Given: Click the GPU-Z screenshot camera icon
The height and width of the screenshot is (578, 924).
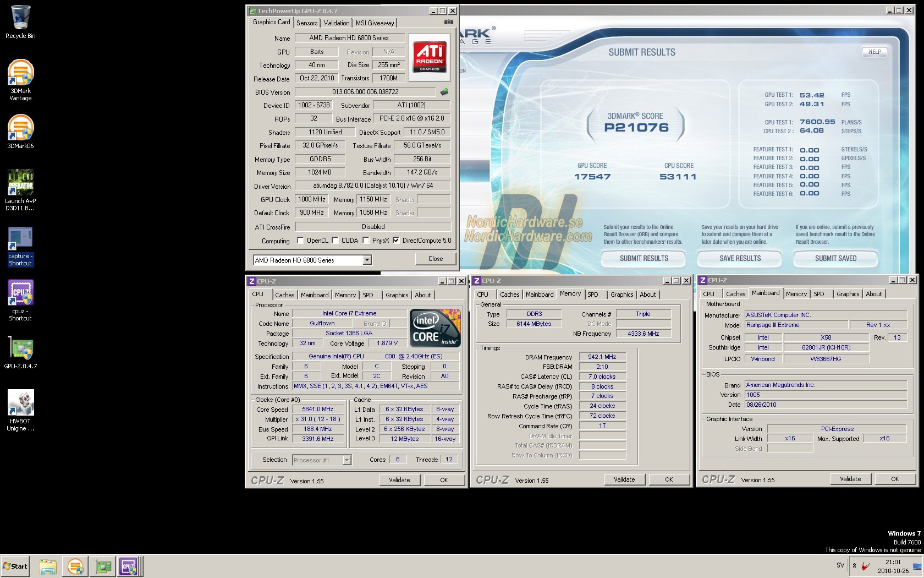Looking at the screenshot, I should click(449, 22).
